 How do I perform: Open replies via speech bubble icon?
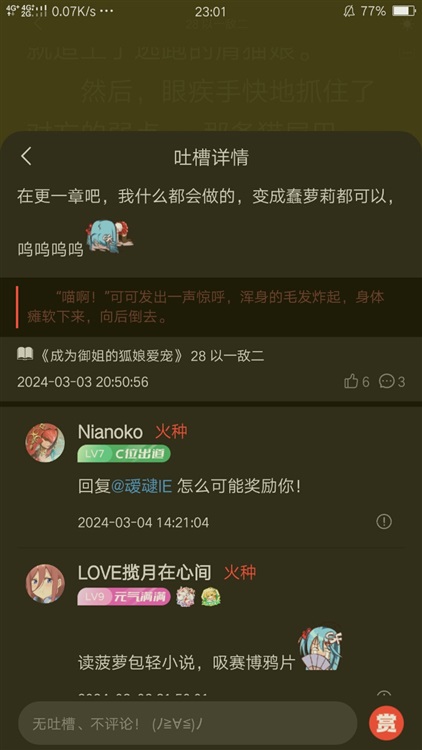coord(387,381)
